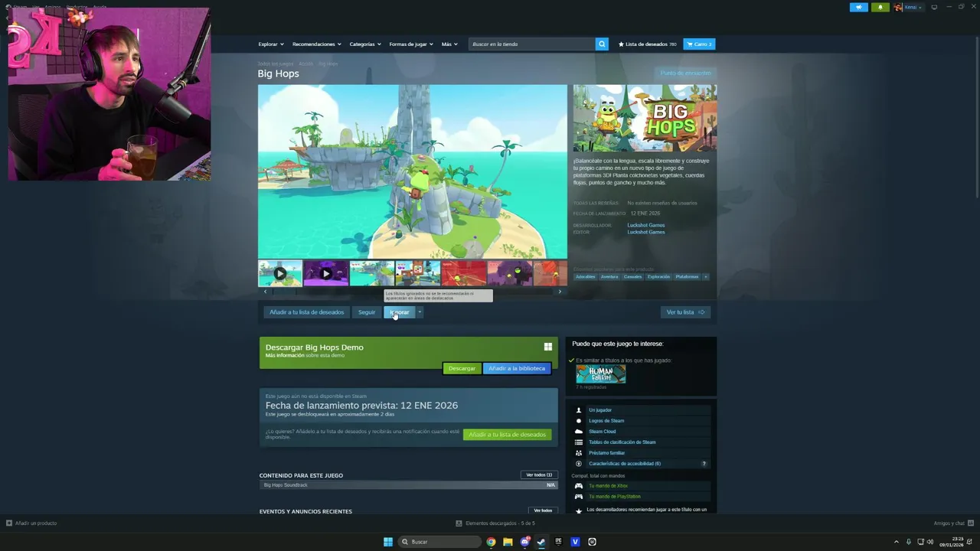Viewport: 980px width, 551px height.
Task: Click the accessibility question mark help icon
Action: click(704, 464)
